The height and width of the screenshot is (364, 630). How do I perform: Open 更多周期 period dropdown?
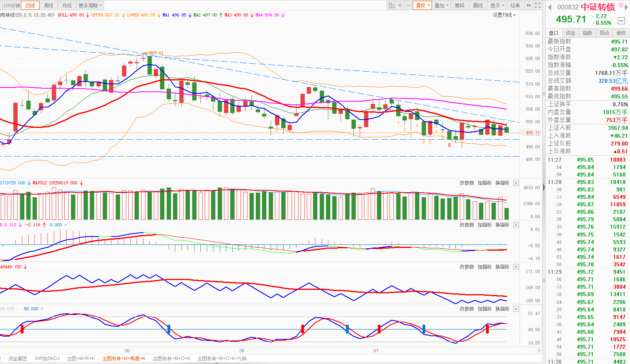pos(90,5)
